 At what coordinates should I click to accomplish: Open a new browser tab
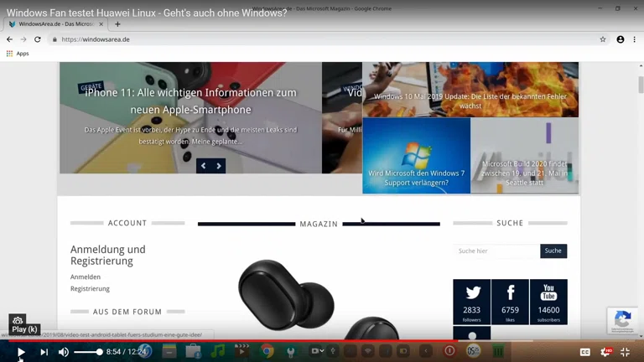117,24
